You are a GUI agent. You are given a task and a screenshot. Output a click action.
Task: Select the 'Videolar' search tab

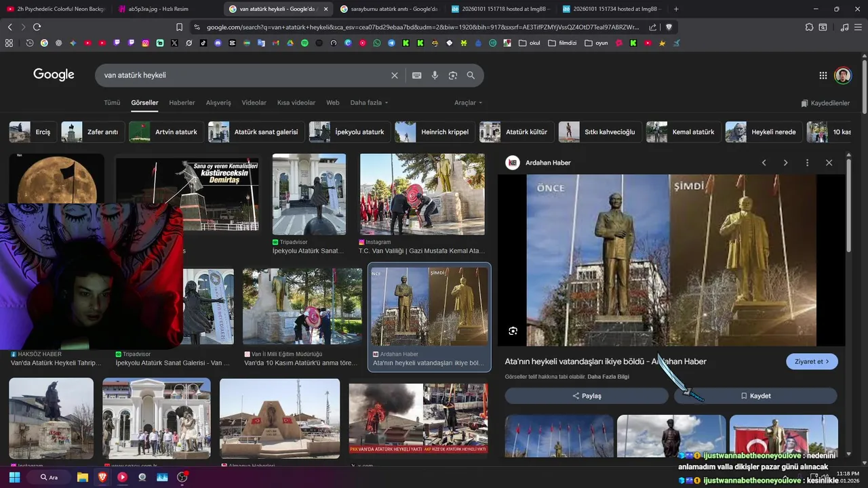point(254,103)
